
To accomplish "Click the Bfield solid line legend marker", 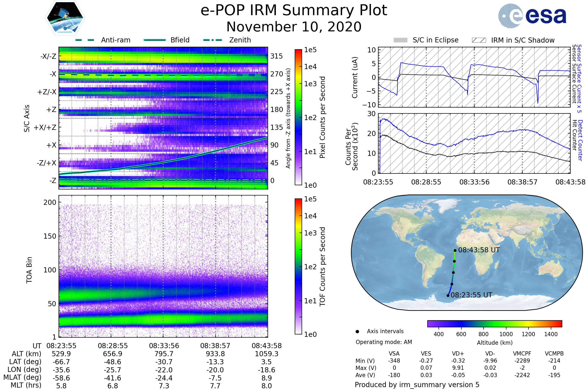I will coord(155,40).
